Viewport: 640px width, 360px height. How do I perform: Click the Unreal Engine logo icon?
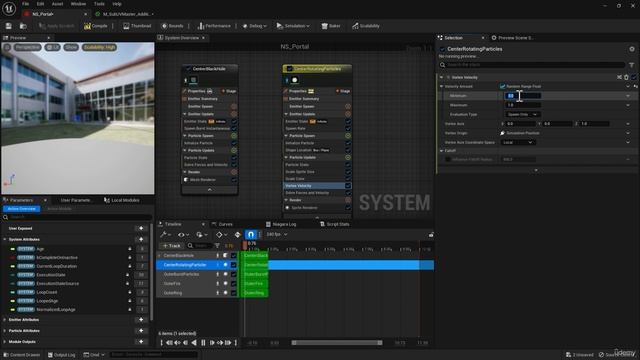click(9, 9)
